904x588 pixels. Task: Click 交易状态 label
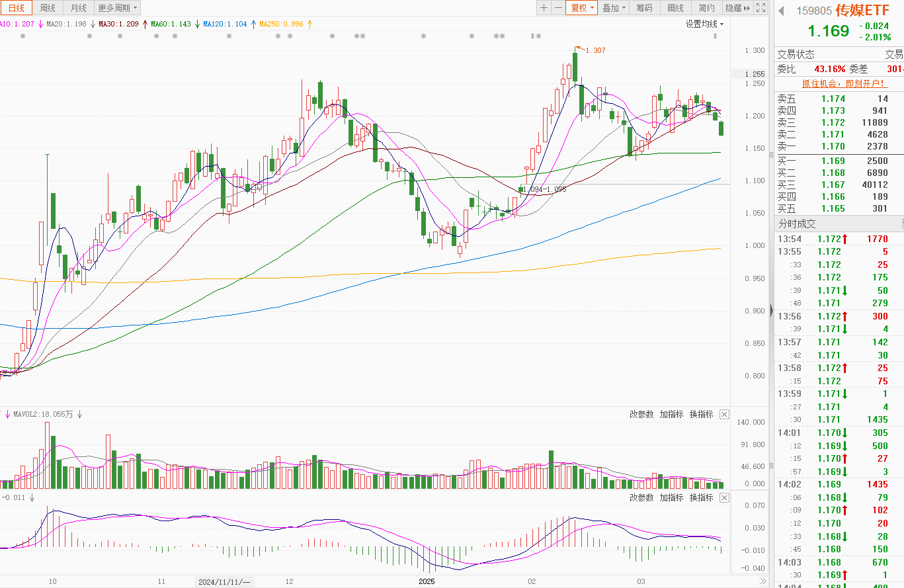pyautogui.click(x=796, y=54)
